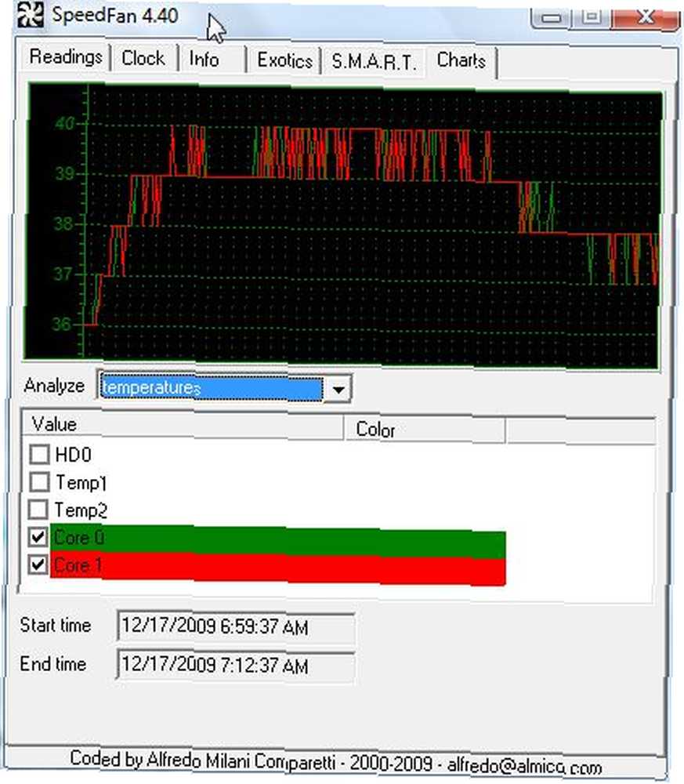Switch to the Exotics tab
This screenshot has height=784, width=684.
click(284, 61)
